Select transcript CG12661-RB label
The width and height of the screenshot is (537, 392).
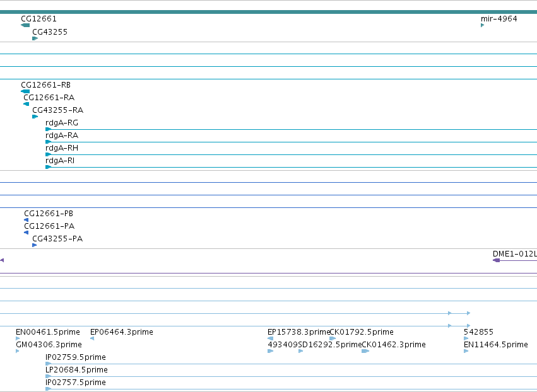tap(46, 85)
